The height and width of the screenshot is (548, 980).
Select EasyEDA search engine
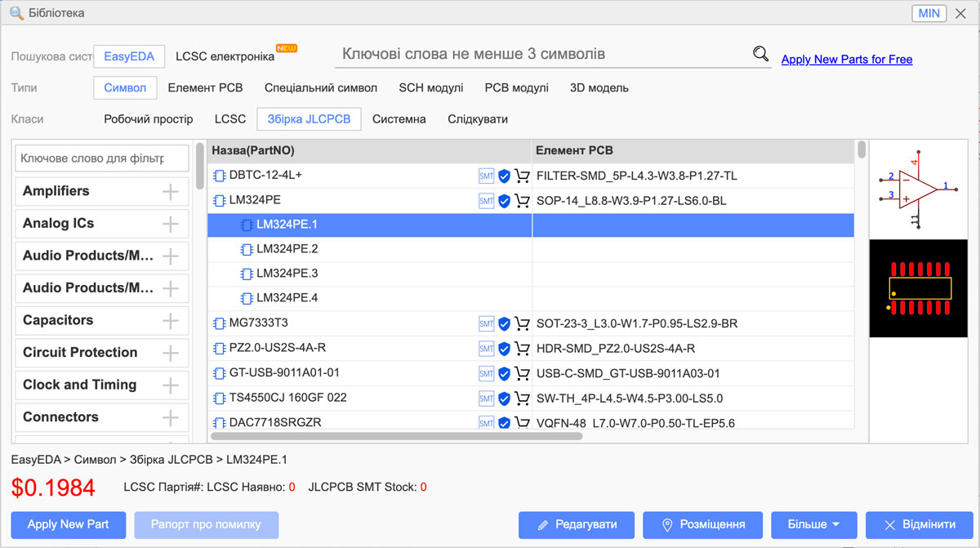129,56
